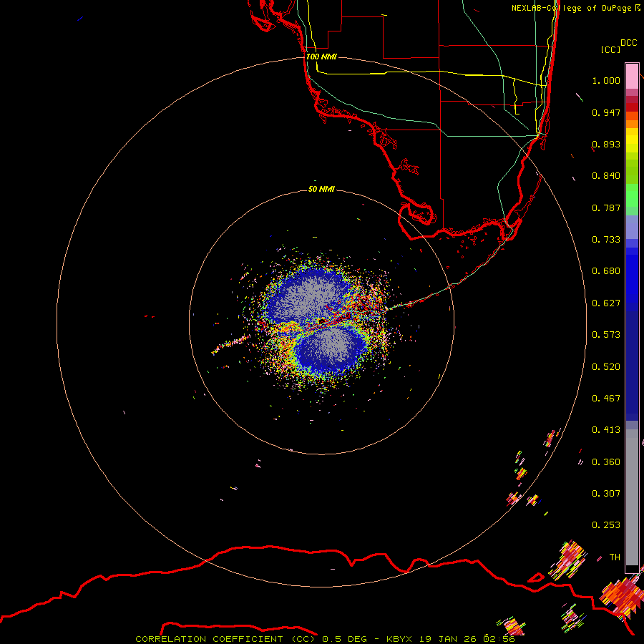
Task: Click the DCC label above the color bar
Action: (x=629, y=42)
